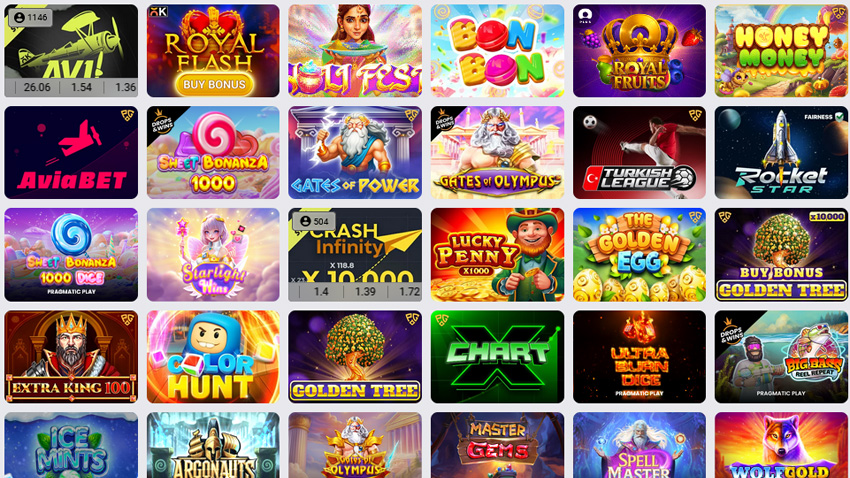
Task: Open the Bon Bon candy game
Action: (497, 51)
